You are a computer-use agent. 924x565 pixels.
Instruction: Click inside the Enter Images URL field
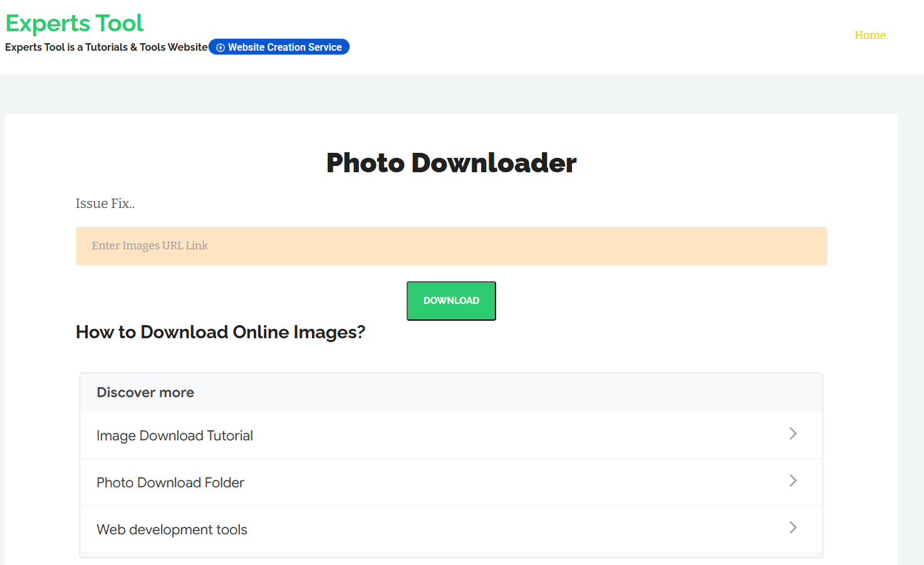tap(451, 246)
